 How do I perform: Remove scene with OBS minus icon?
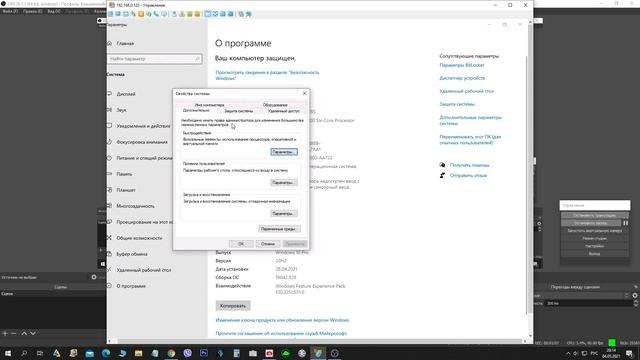coord(13,333)
